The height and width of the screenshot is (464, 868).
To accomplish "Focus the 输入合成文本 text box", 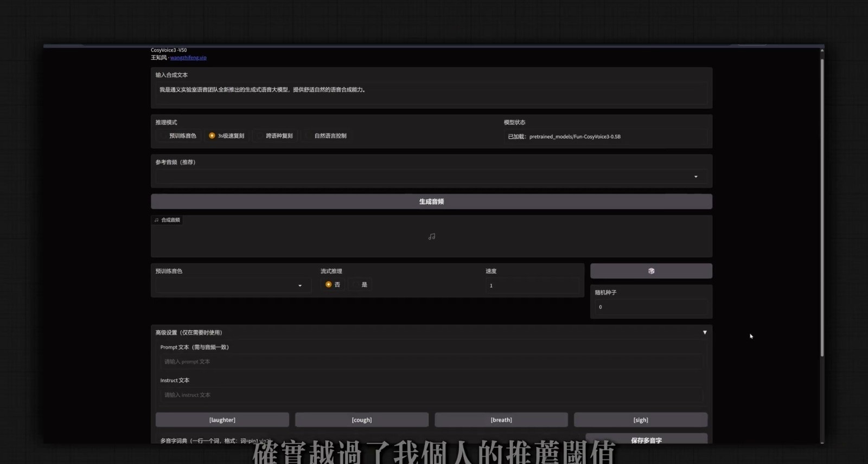I will (431, 93).
